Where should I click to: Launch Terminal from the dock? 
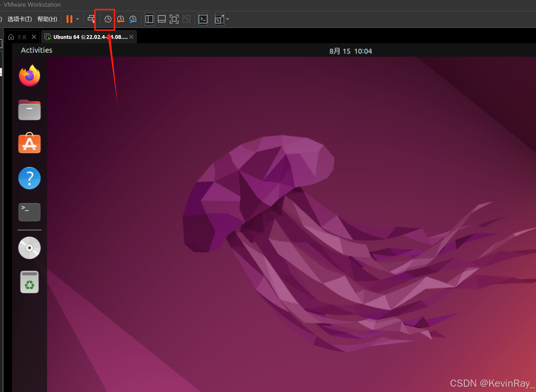(x=29, y=212)
